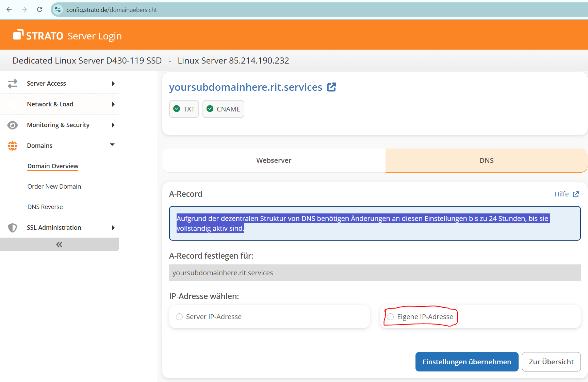Click the external link icon next to Hilfe
This screenshot has height=382, width=588.
coord(576,194)
